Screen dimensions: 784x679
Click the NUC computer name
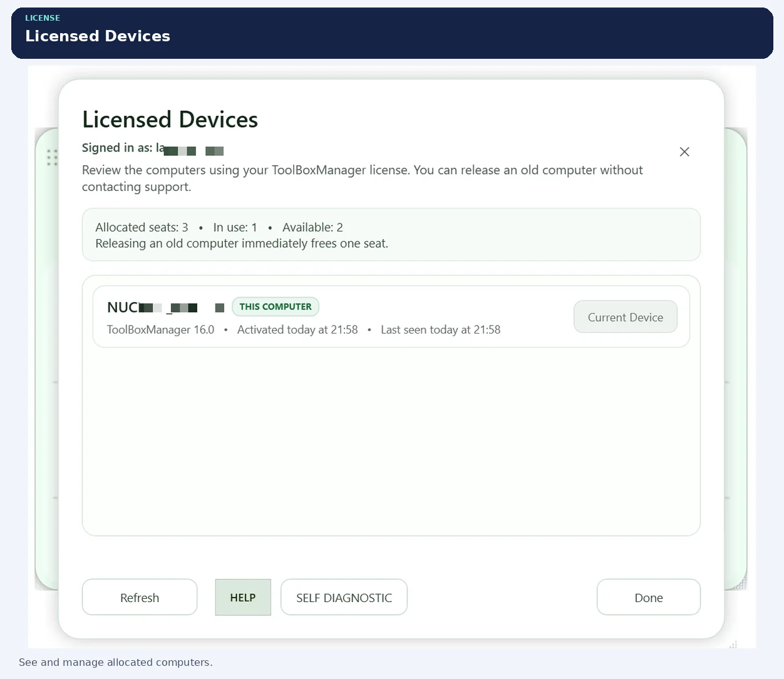coord(165,307)
